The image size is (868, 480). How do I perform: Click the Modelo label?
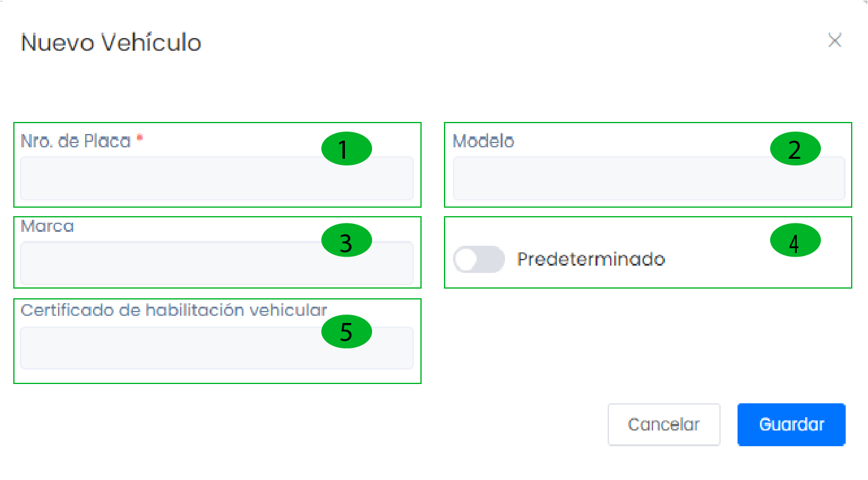click(483, 141)
